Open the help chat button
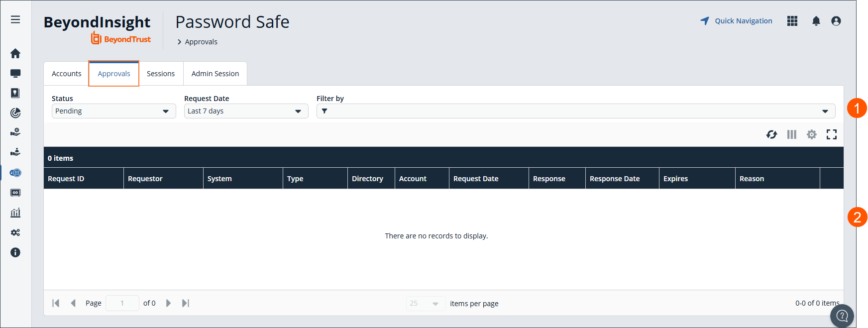Viewport: 868px width, 328px height. [x=842, y=316]
